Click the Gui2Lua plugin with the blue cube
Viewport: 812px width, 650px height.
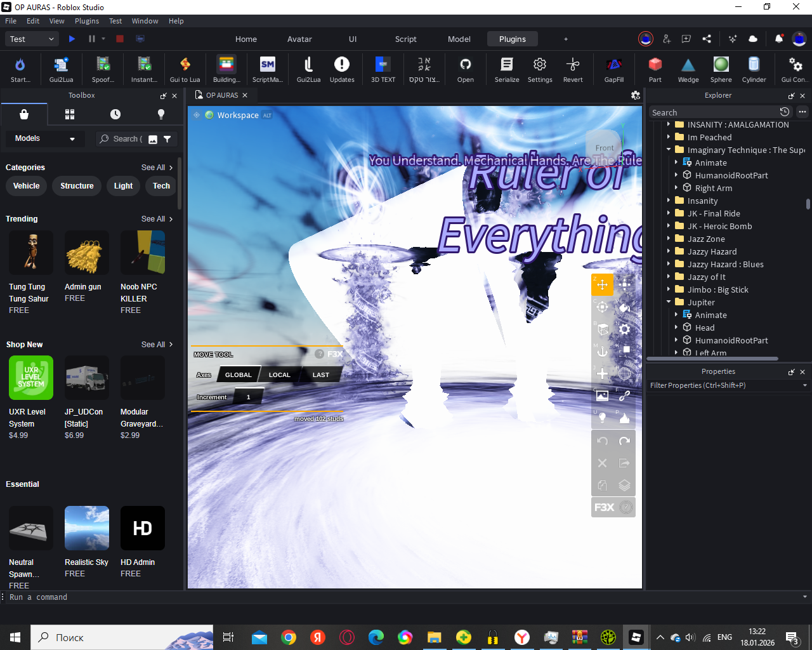(x=61, y=69)
